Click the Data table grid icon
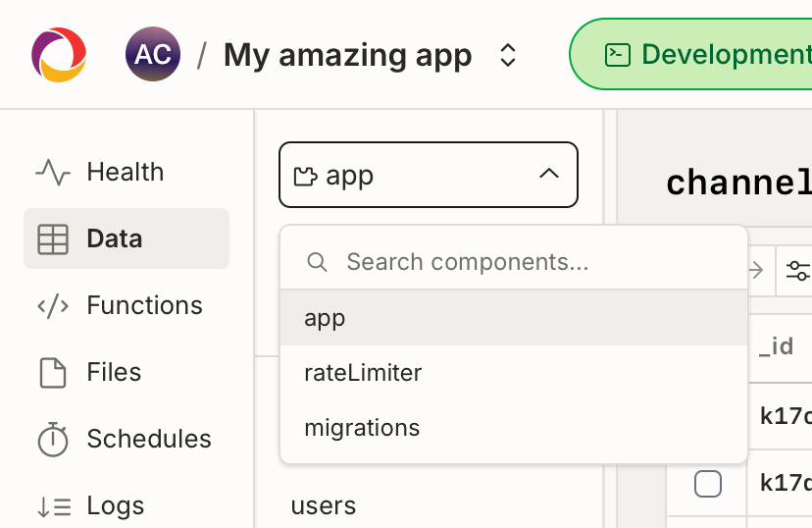 [53, 238]
